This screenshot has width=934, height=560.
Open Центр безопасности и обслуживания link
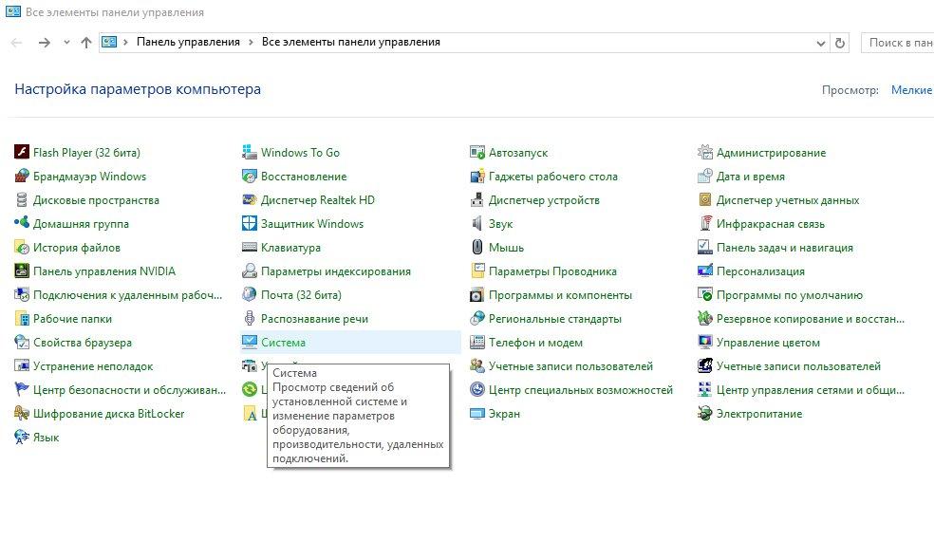point(129,389)
